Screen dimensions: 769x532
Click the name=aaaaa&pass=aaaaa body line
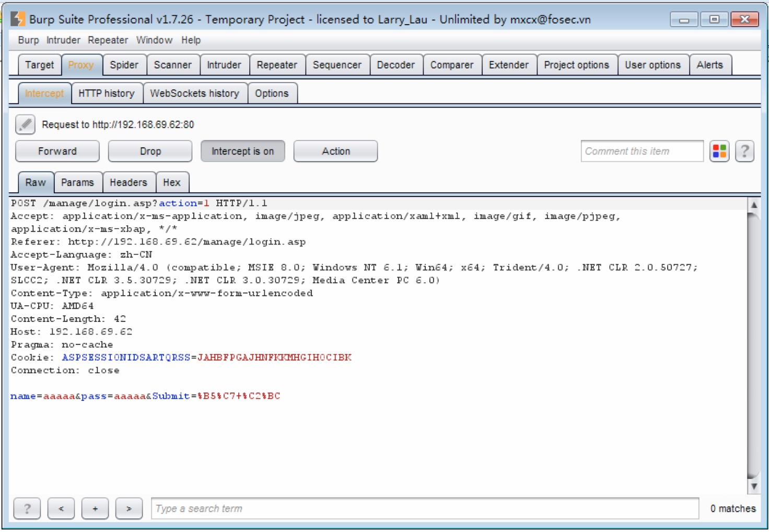point(145,396)
